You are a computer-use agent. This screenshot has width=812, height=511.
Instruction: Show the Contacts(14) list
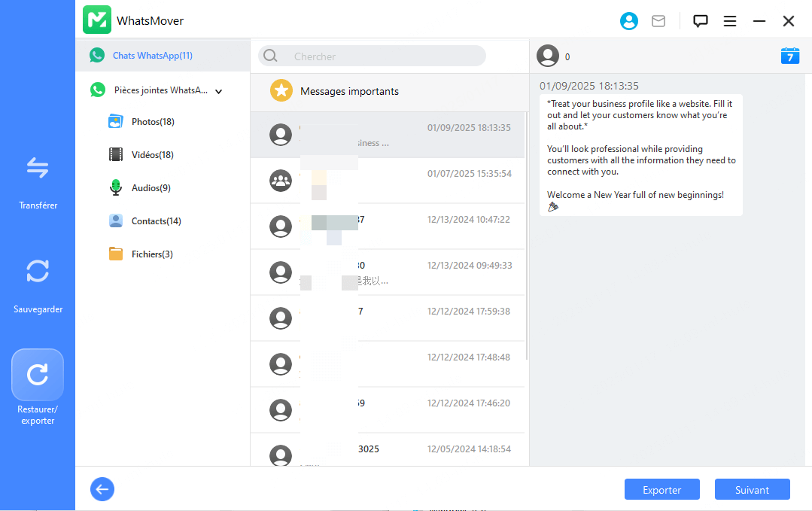pyautogui.click(x=156, y=221)
